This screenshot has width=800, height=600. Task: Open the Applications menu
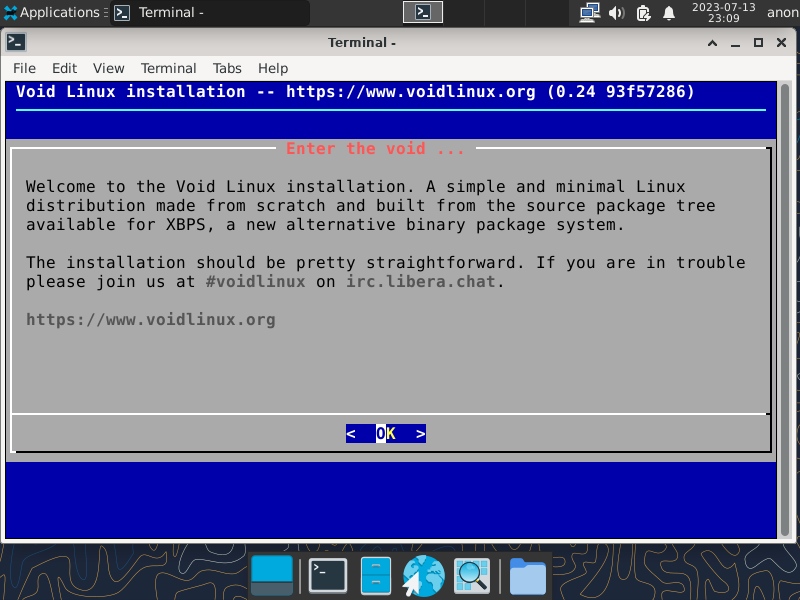pos(54,12)
